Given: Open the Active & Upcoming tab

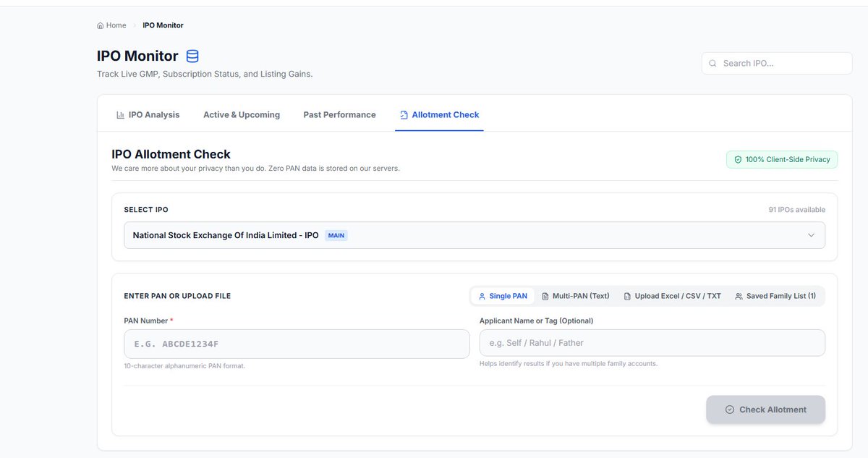Looking at the screenshot, I should pos(242,115).
